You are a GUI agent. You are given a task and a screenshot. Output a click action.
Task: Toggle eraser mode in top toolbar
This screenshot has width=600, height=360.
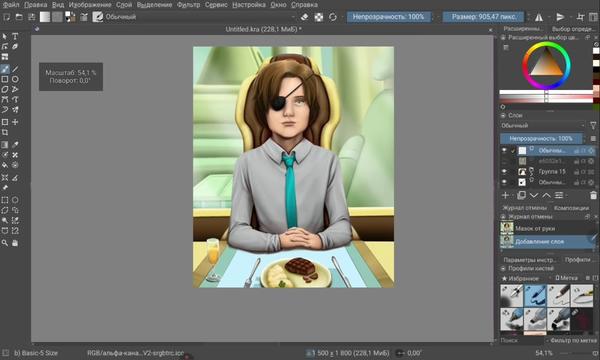(x=305, y=17)
